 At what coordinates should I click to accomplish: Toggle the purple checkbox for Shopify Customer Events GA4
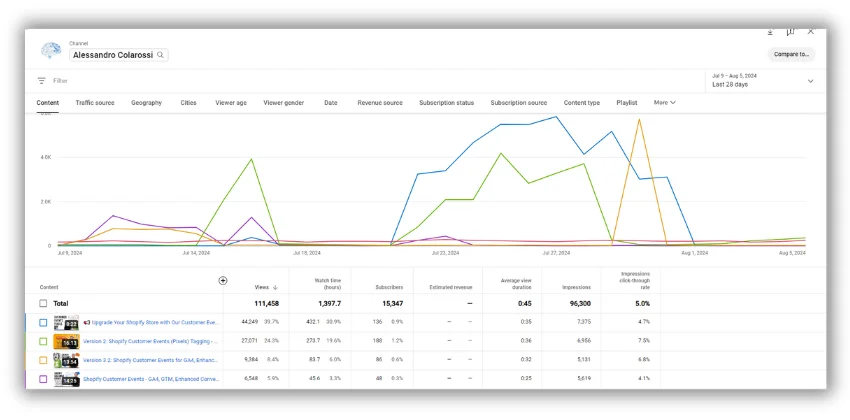(43, 379)
